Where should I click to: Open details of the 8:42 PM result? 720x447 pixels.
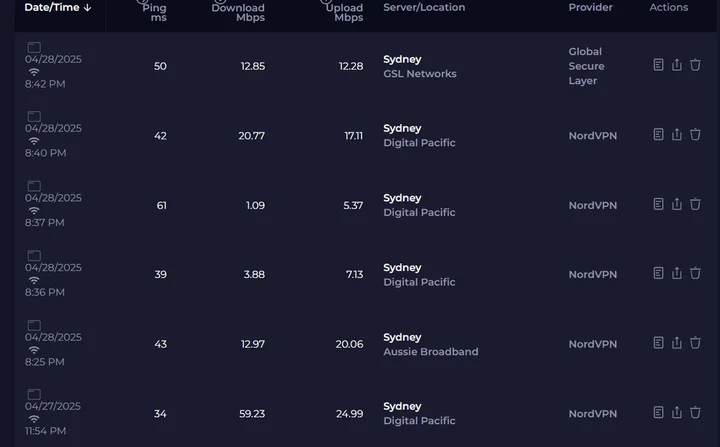click(x=658, y=65)
